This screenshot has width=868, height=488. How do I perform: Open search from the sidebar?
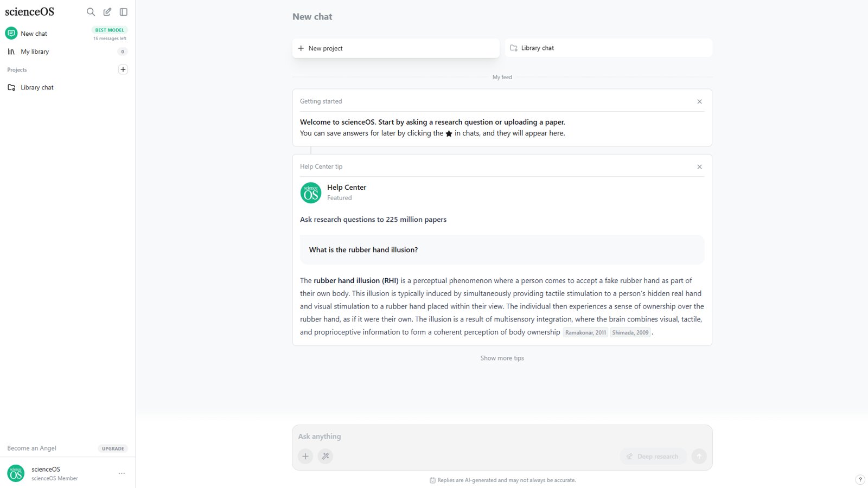tap(91, 11)
